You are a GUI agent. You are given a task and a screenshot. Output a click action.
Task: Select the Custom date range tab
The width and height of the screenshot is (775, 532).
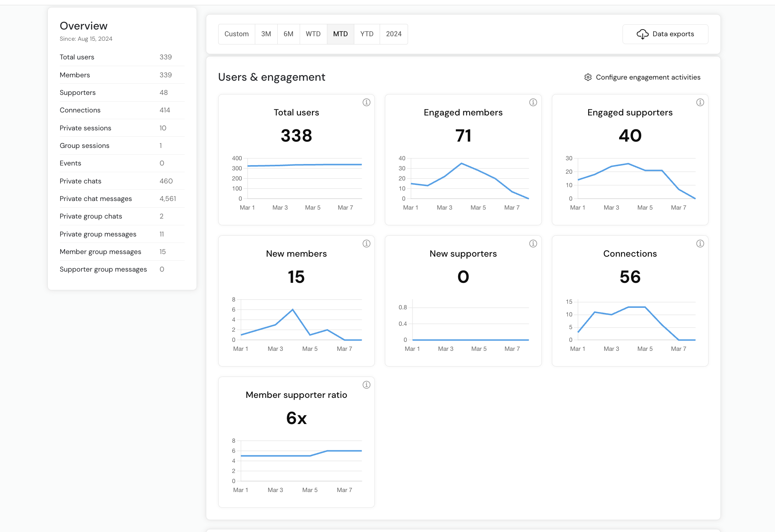[x=237, y=34]
